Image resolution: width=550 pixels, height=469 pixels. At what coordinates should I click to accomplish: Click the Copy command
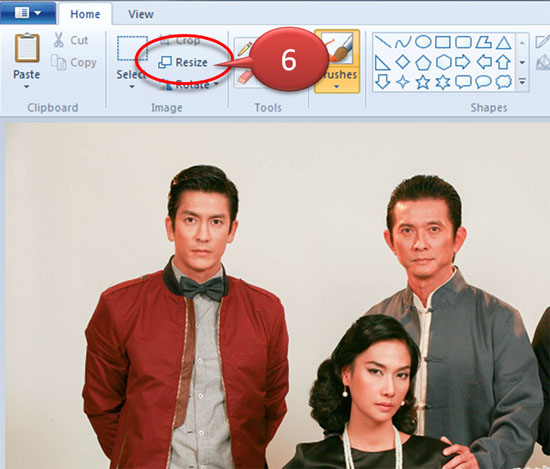(74, 62)
